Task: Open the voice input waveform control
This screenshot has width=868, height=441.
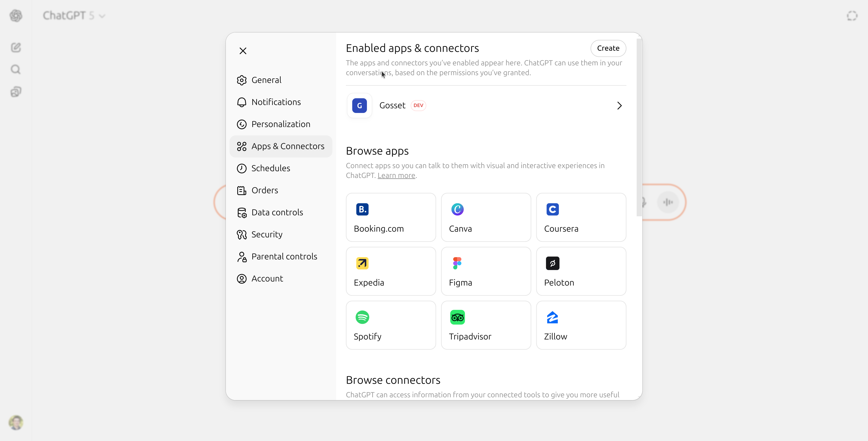Action: pyautogui.click(x=668, y=202)
